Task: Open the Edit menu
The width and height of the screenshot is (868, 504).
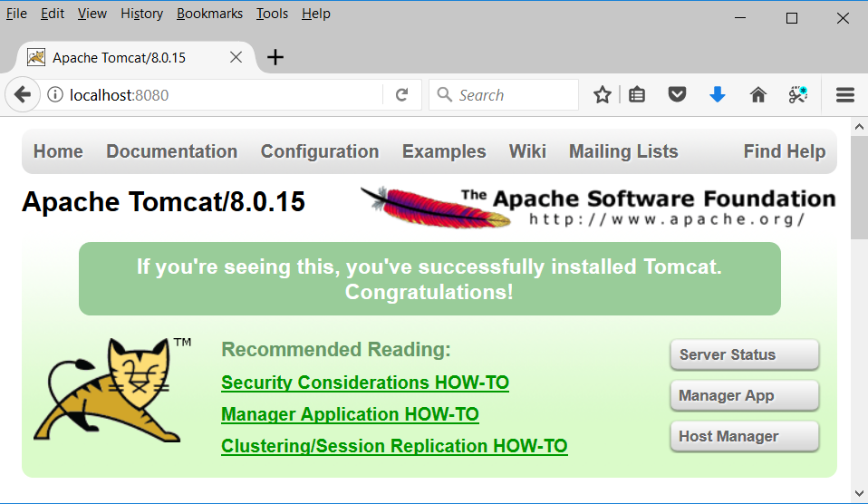Action: [x=53, y=14]
